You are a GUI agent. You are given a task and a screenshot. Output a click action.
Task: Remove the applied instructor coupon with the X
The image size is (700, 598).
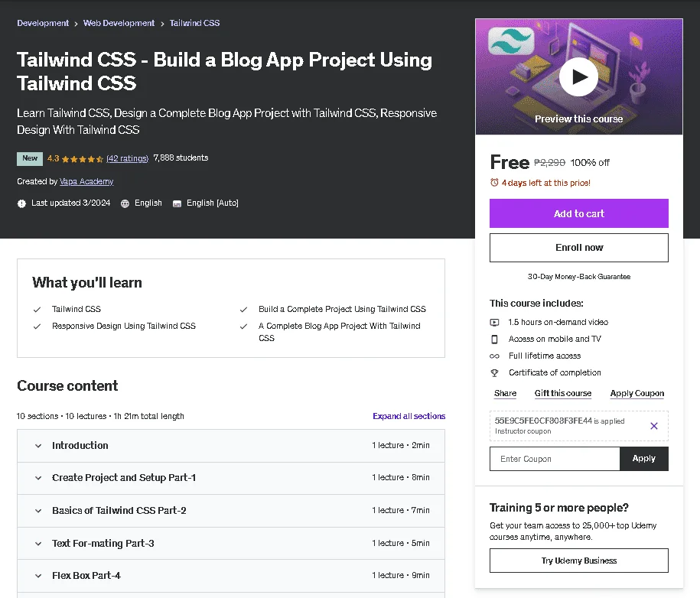653,426
